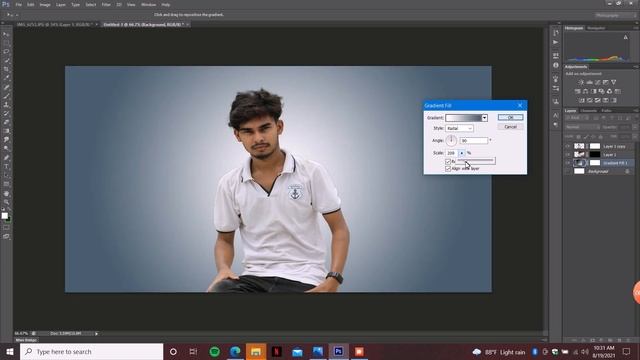Toggle Align with layer checkbox
The height and width of the screenshot is (360, 640).
[448, 169]
